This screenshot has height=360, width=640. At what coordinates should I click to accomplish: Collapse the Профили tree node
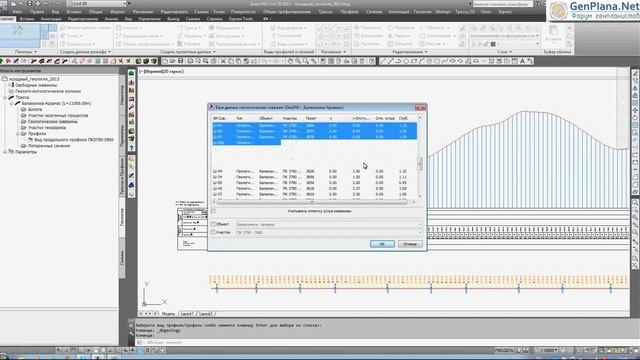tap(18, 133)
